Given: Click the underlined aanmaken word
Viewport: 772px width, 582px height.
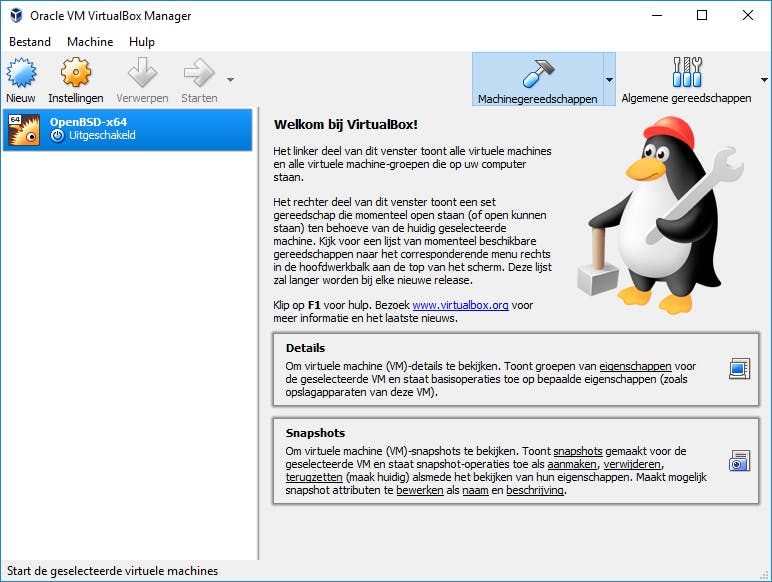Looking at the screenshot, I should point(572,464).
